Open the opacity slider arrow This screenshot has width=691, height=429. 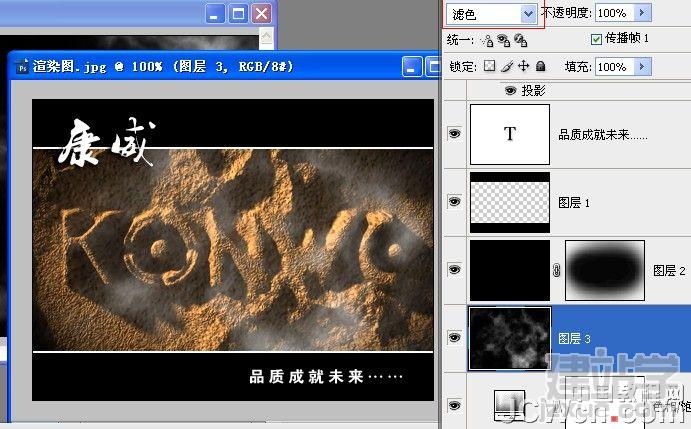[643, 13]
